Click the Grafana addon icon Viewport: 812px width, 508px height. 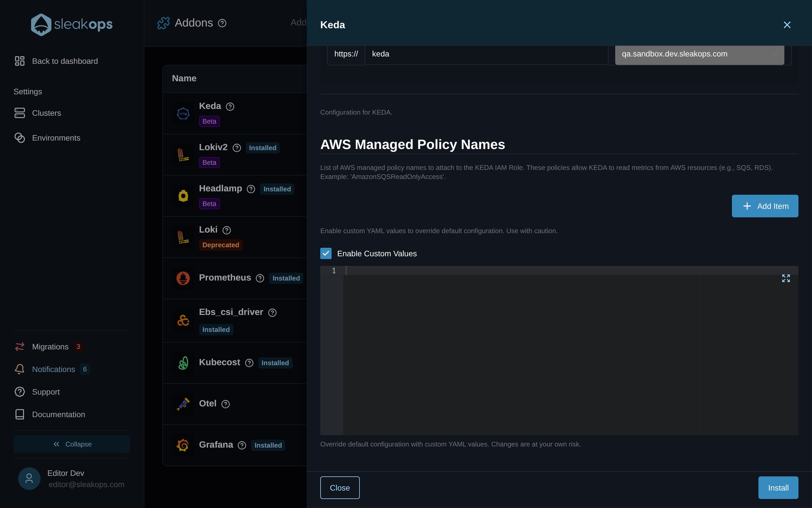(183, 446)
